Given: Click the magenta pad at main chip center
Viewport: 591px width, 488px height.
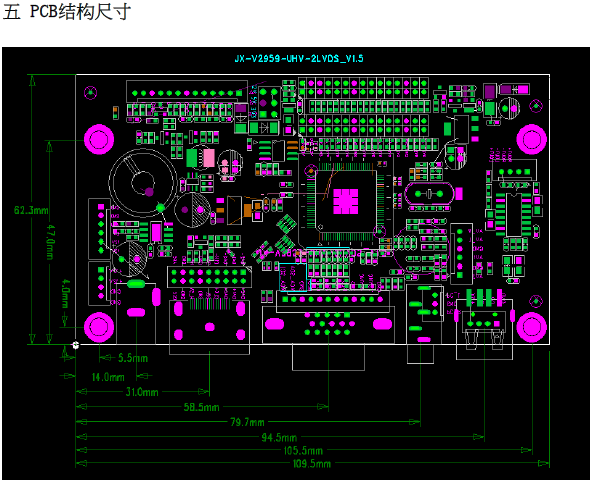Looking at the screenshot, I should 346,201.
